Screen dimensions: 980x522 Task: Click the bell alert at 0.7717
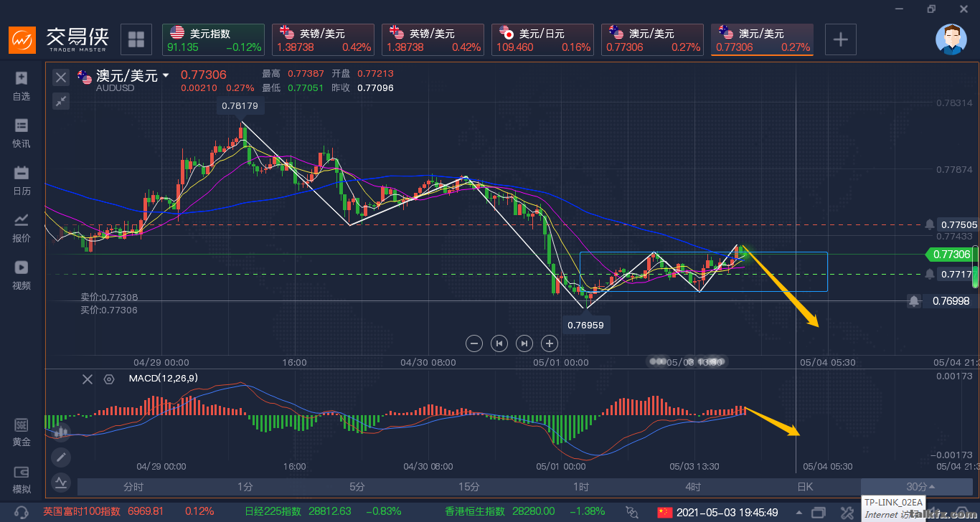(x=930, y=274)
